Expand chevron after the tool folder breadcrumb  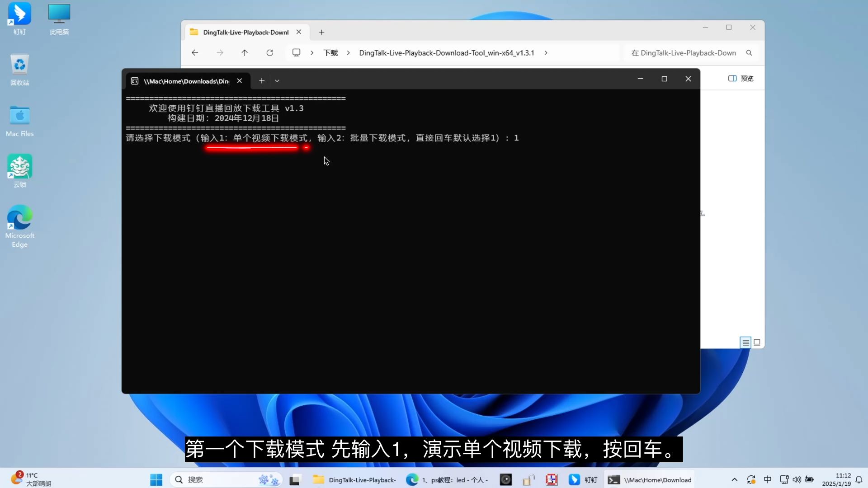pos(546,53)
